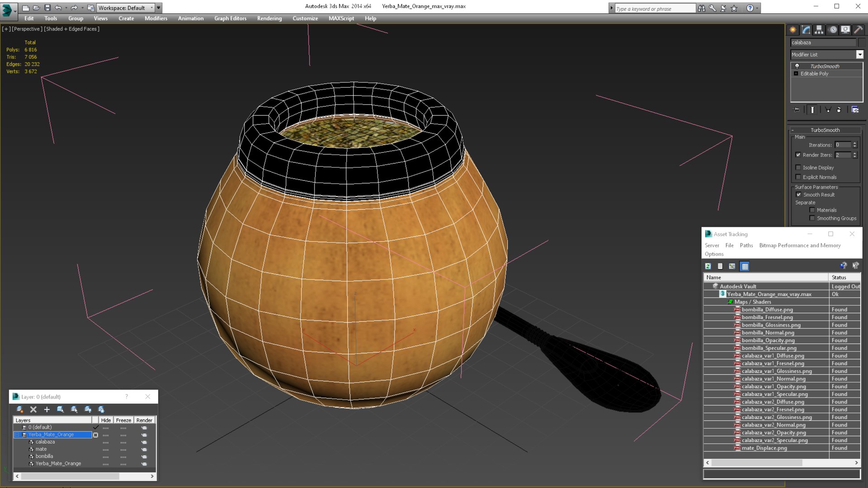Open the Graph Editors menu
Image resolution: width=868 pixels, height=488 pixels.
[x=230, y=19]
